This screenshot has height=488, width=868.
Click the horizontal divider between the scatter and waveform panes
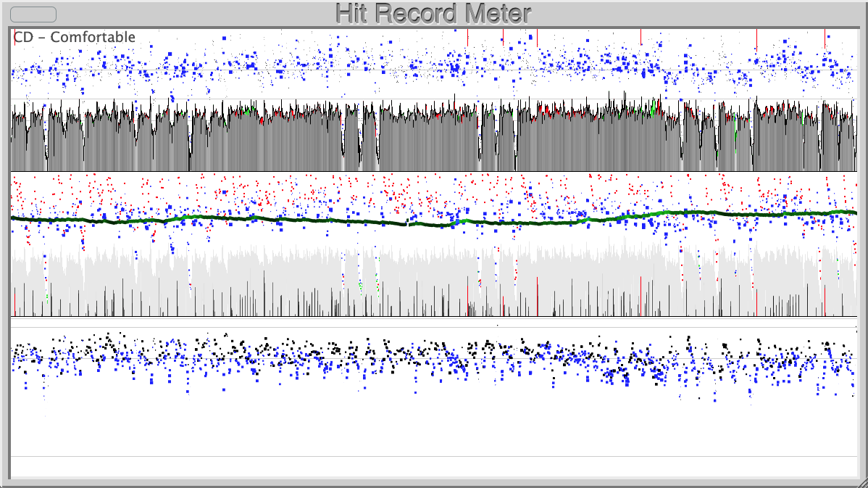(x=362, y=98)
